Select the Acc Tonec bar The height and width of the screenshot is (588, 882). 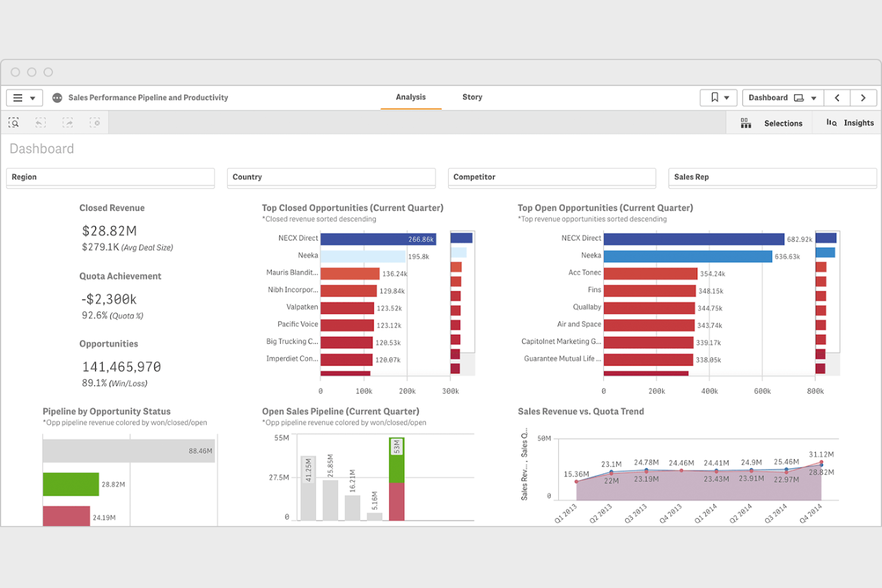click(650, 273)
